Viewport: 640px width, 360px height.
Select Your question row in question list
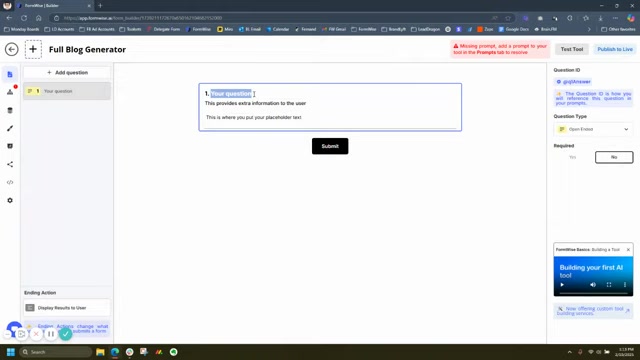67,91
